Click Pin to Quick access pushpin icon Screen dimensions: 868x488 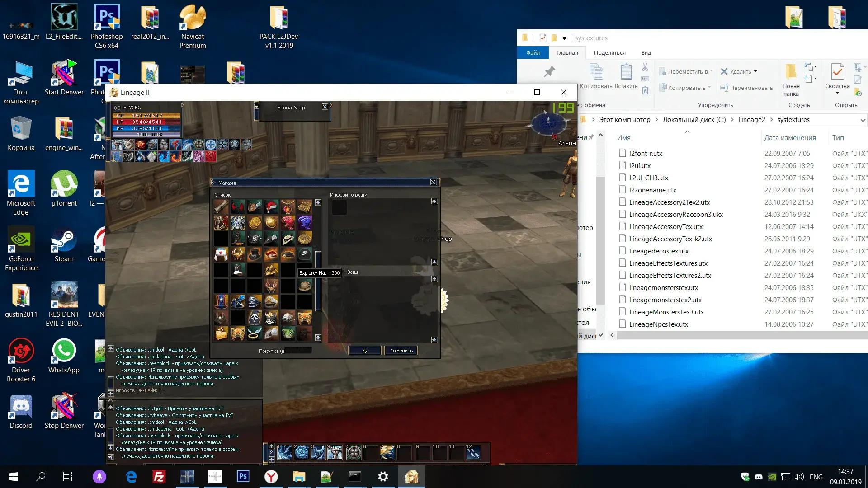pos(549,71)
